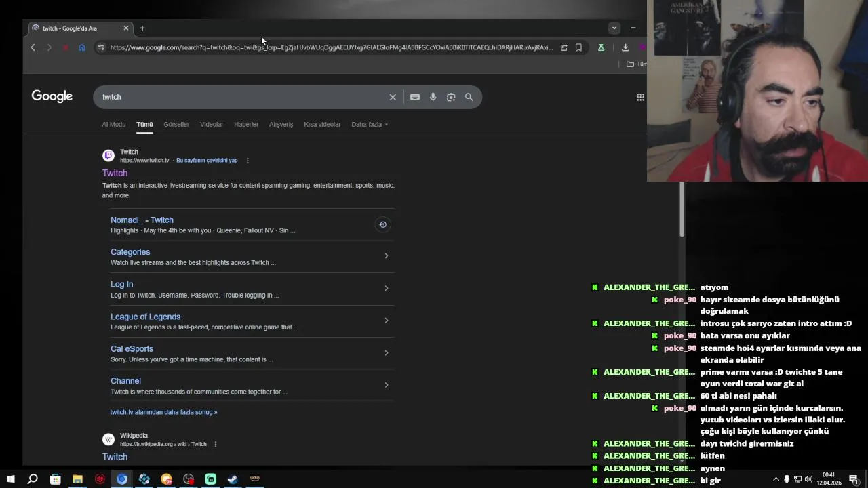This screenshot has width=868, height=488.
Task: Expand the Categories row chevron
Action: point(387,256)
